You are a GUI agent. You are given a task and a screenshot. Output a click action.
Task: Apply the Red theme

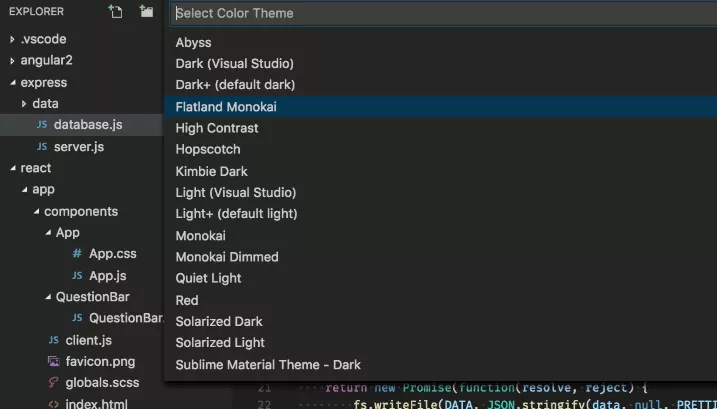pos(440,300)
